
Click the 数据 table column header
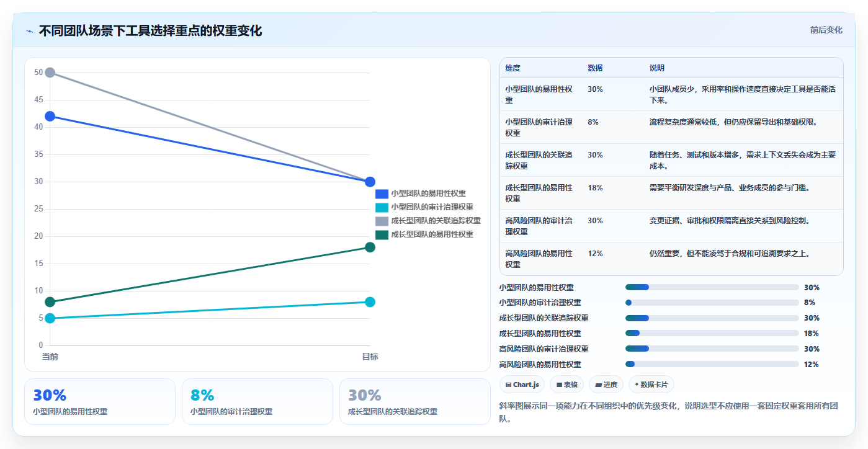[x=595, y=68]
